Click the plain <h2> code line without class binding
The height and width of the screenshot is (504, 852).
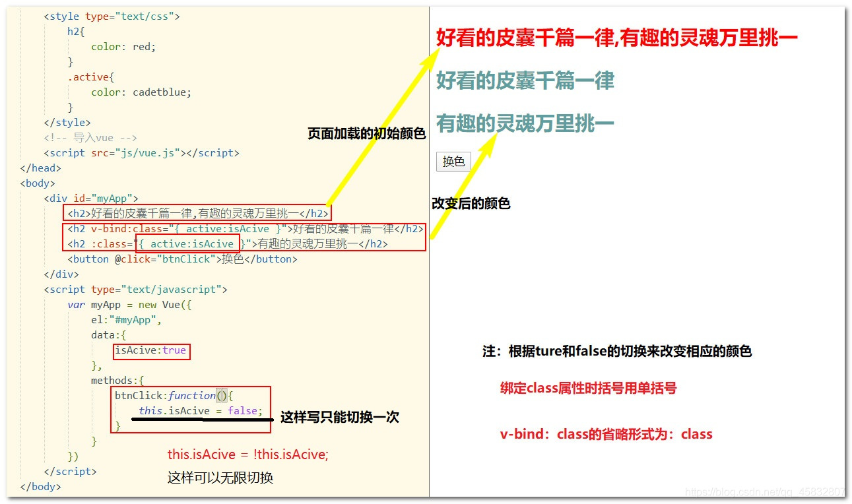[197, 213]
